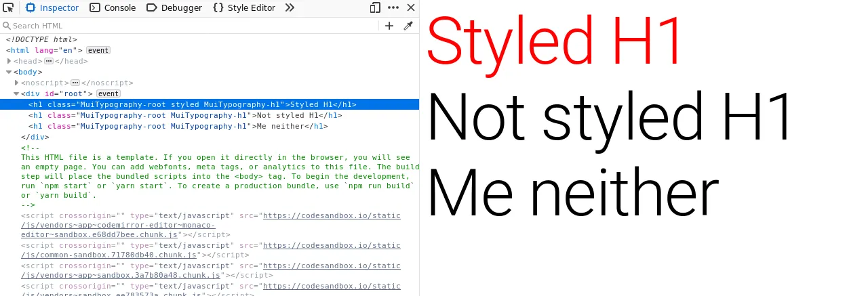Click the ellipsis badge in noscript element

pyautogui.click(x=75, y=83)
